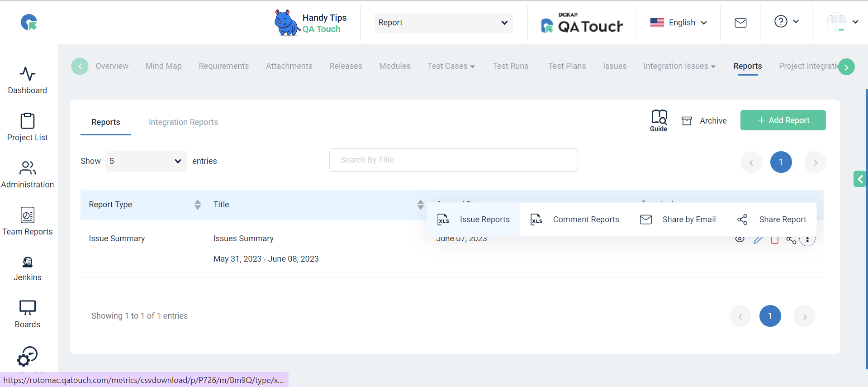View the Issue Summary report eye icon
Viewport: 868px width, 387px height.
tap(740, 239)
